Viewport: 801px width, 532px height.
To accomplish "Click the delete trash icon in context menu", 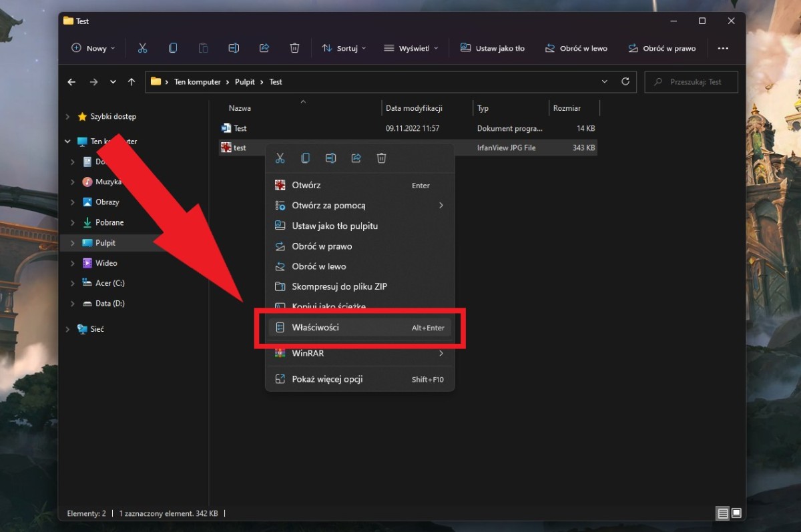I will click(381, 158).
